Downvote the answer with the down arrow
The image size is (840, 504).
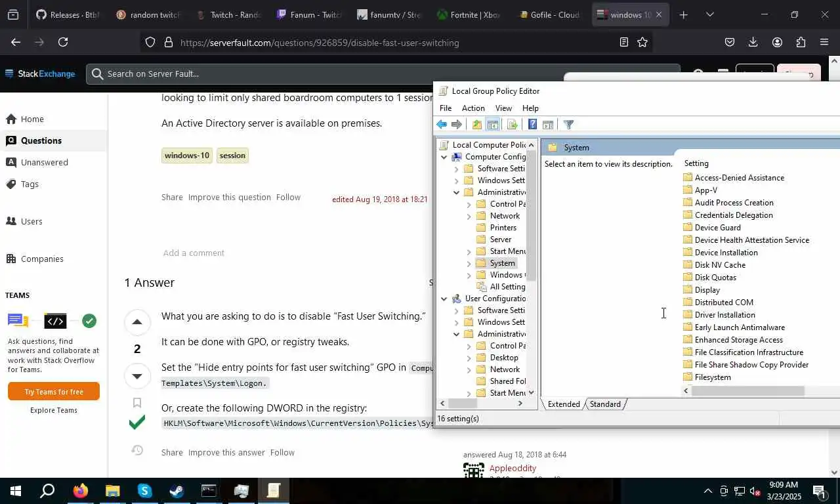point(136,376)
